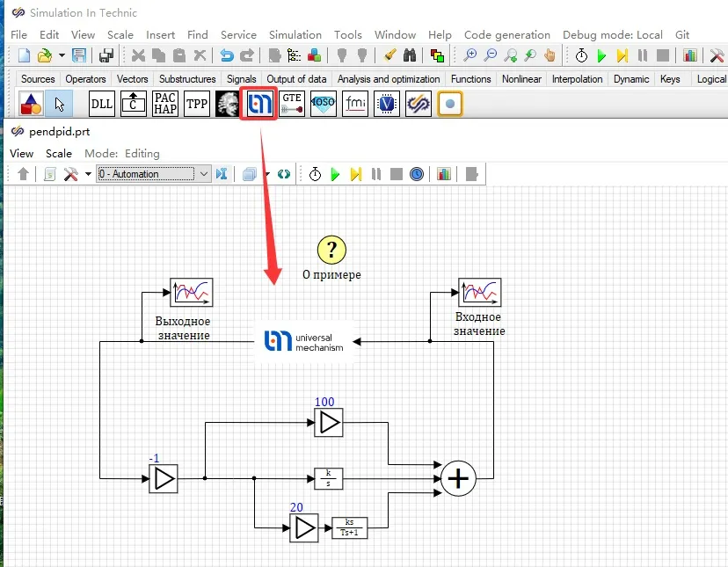Switch to the Analysis and optimization tab

point(389,79)
